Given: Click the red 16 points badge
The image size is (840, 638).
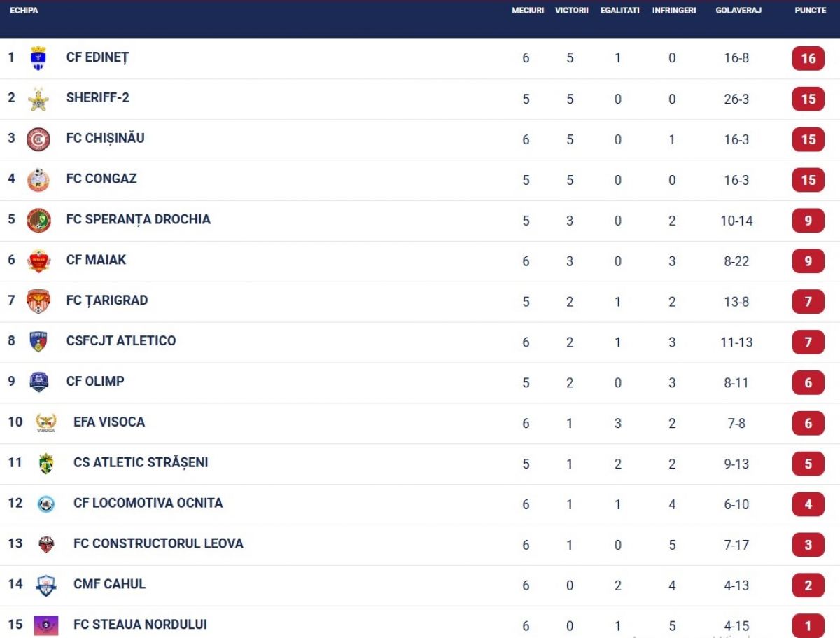Looking at the screenshot, I should coord(808,58).
